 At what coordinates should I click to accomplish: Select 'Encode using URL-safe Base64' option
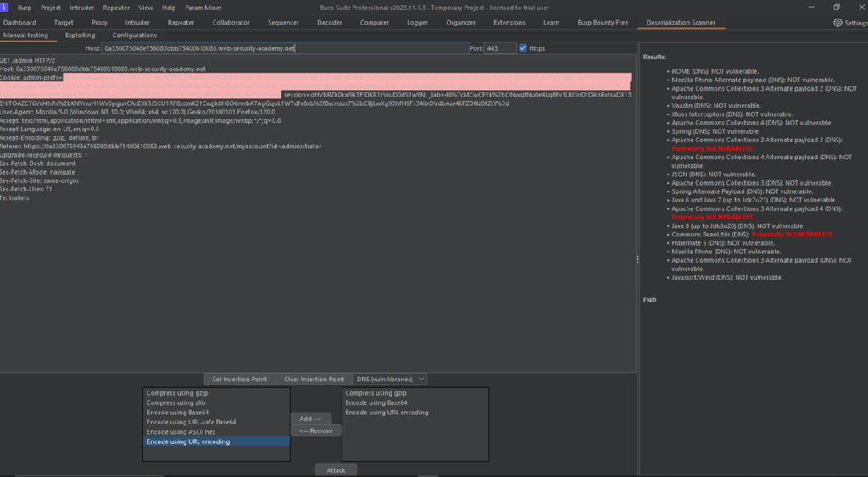216,422
